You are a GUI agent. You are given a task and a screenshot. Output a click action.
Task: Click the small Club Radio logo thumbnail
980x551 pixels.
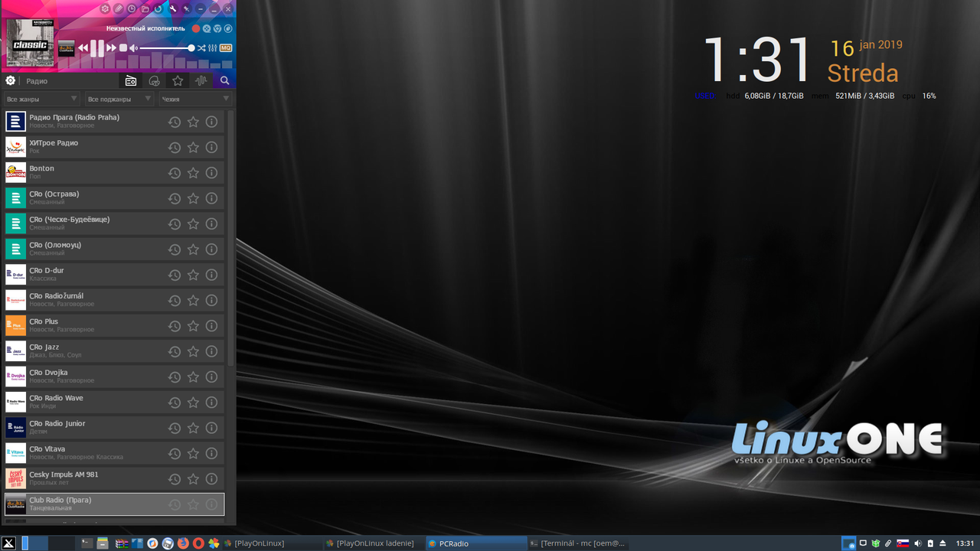point(67,48)
